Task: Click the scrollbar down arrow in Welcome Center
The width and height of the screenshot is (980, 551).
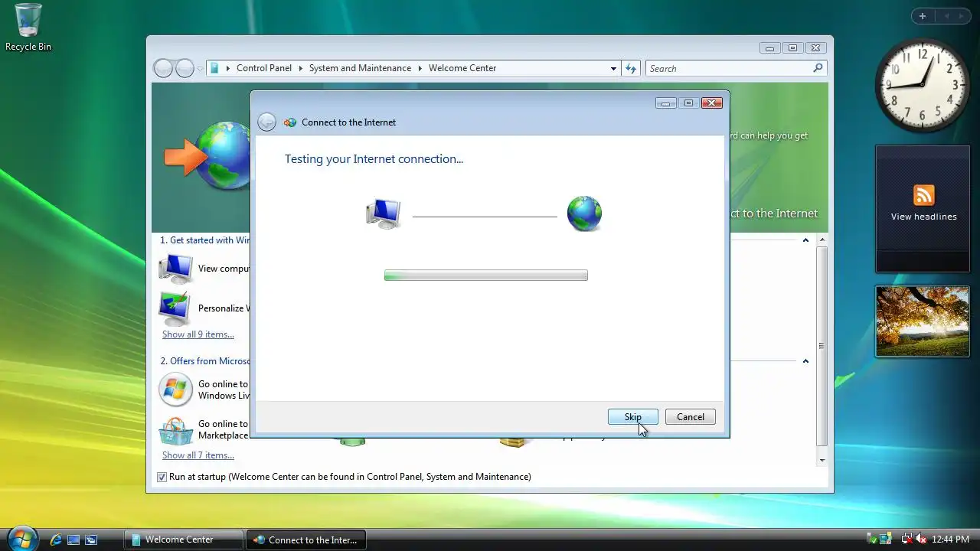Action: [822, 461]
